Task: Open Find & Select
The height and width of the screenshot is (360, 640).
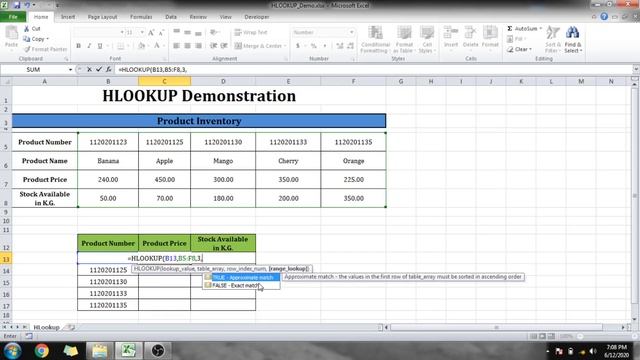Action: pyautogui.click(x=573, y=39)
